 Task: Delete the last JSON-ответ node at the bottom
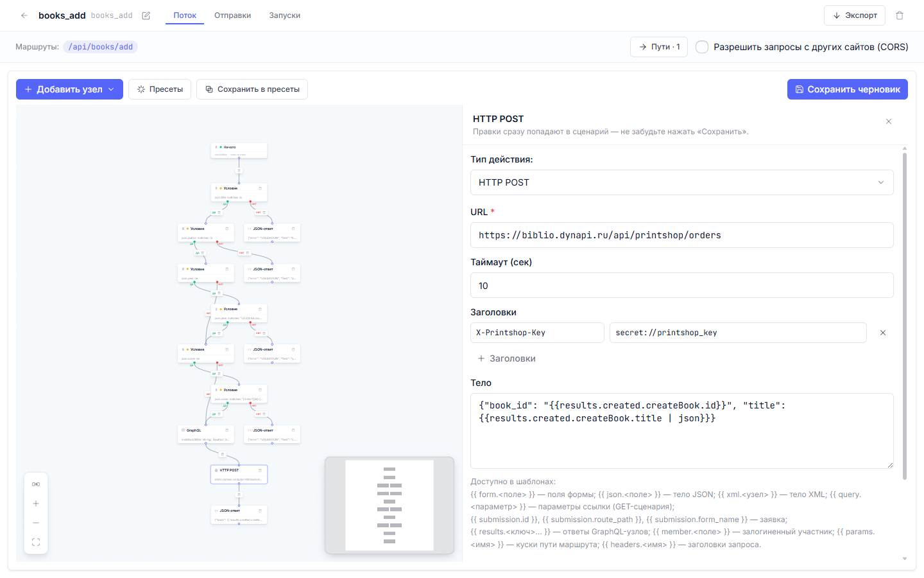click(x=260, y=511)
